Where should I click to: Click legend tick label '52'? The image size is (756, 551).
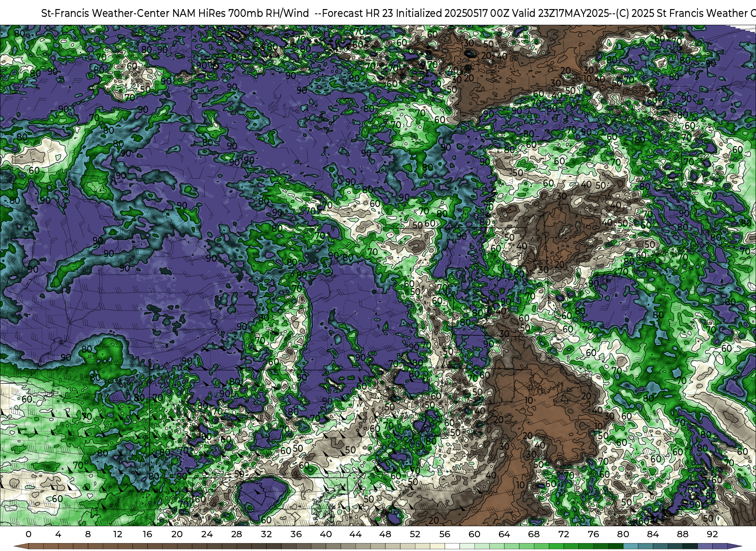(415, 534)
